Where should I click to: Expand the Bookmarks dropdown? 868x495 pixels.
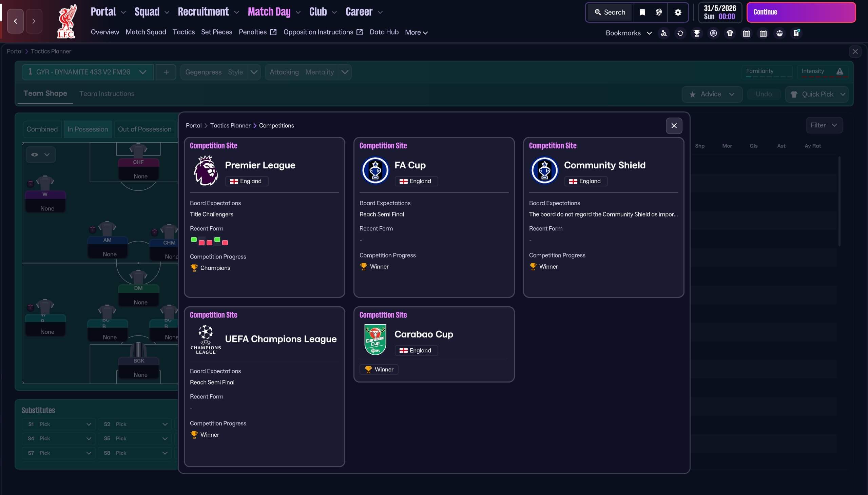(629, 33)
